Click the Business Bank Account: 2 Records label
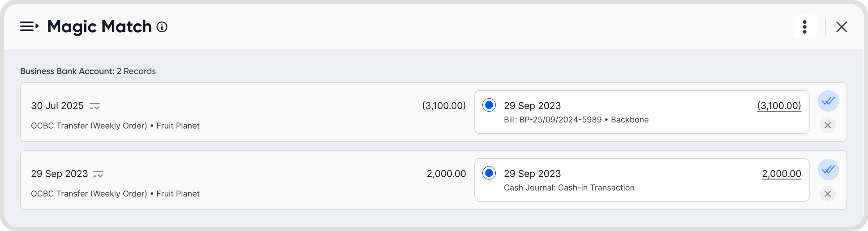This screenshot has height=231, width=868. tap(88, 71)
